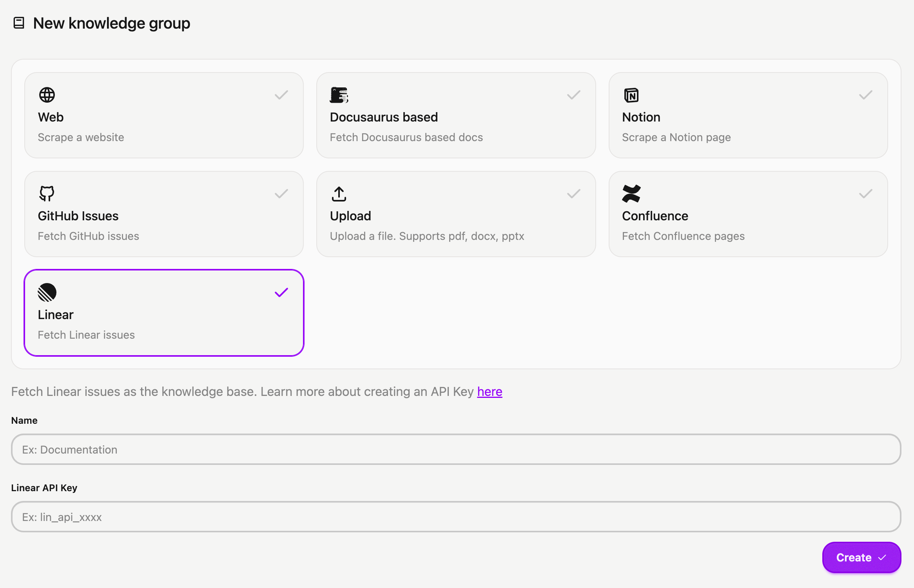Click the Notion logo icon
Screen dimensions: 914x588
631,95
